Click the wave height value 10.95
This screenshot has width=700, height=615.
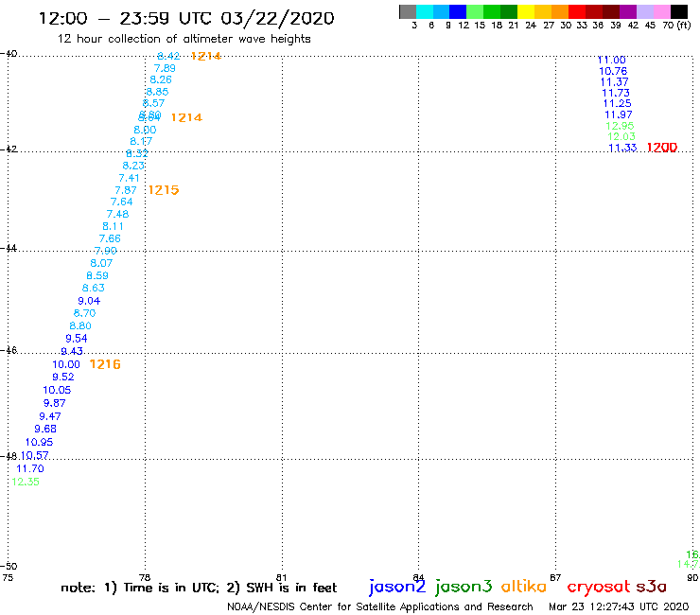(40, 442)
